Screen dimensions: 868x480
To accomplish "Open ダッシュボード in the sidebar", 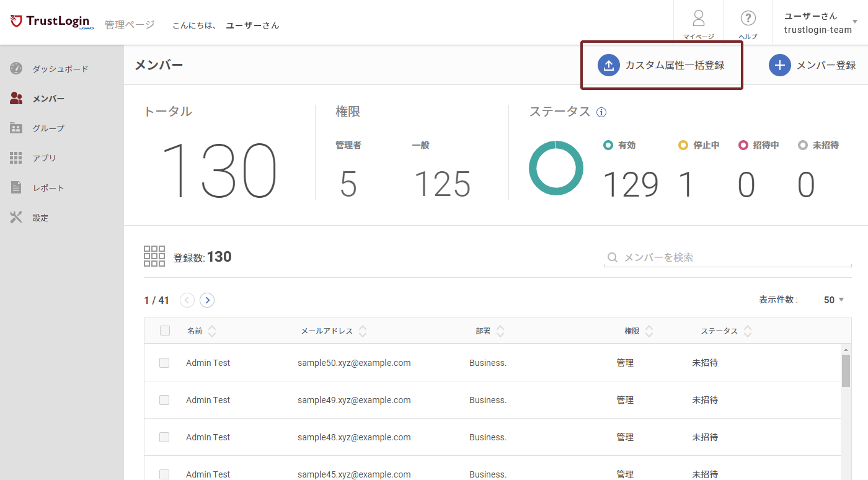I will tap(61, 69).
